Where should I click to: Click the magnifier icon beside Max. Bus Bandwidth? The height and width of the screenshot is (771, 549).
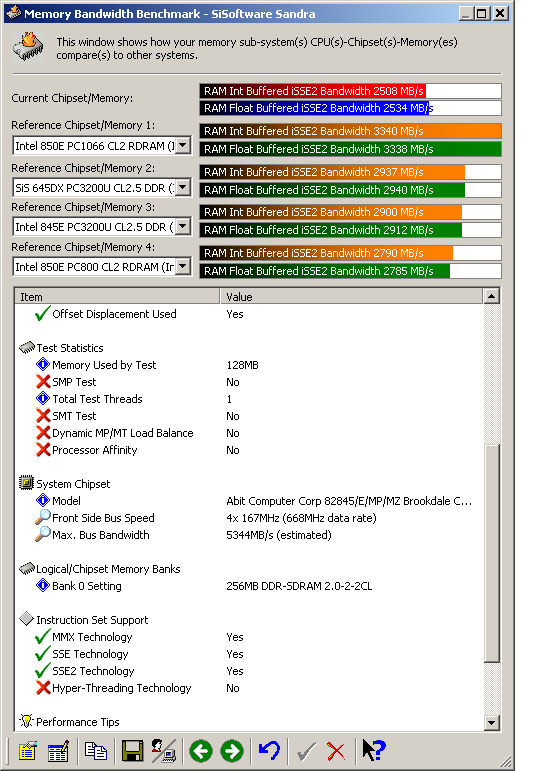click(43, 534)
